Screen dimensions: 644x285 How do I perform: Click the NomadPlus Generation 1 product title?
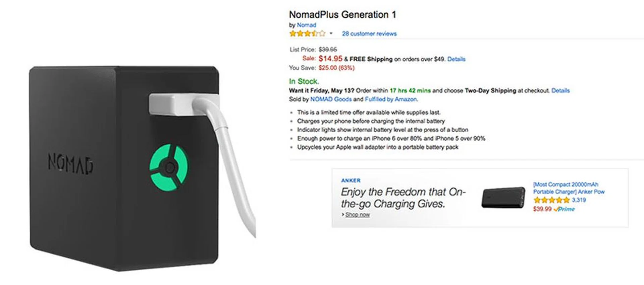[342, 15]
